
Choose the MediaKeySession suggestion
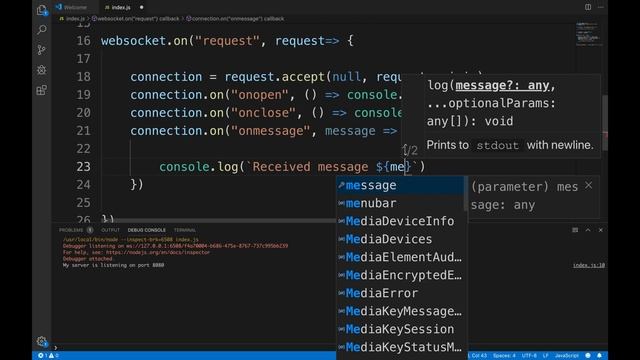pos(400,329)
